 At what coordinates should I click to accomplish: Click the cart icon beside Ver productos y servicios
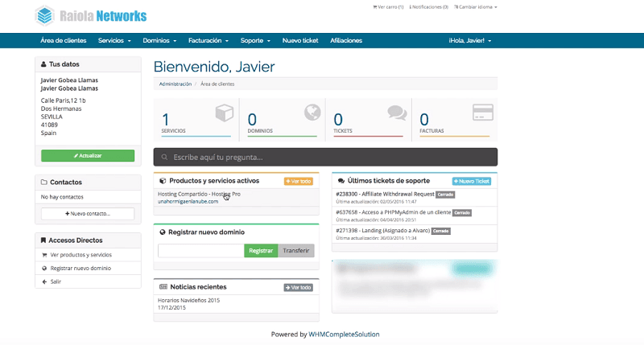[x=44, y=255]
